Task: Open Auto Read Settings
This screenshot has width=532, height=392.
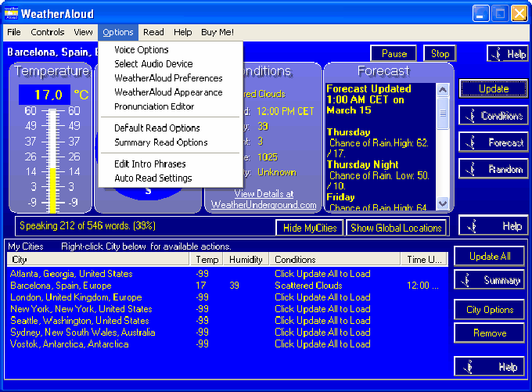Action: [153, 178]
